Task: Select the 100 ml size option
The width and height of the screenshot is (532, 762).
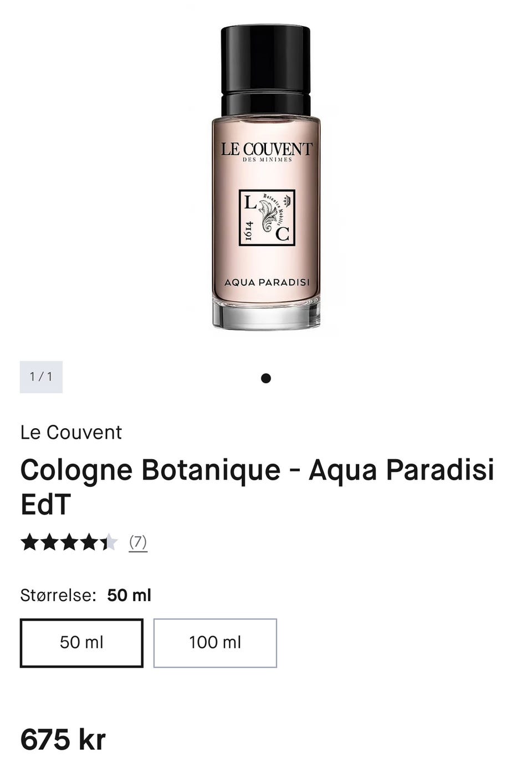Action: pyautogui.click(x=215, y=643)
